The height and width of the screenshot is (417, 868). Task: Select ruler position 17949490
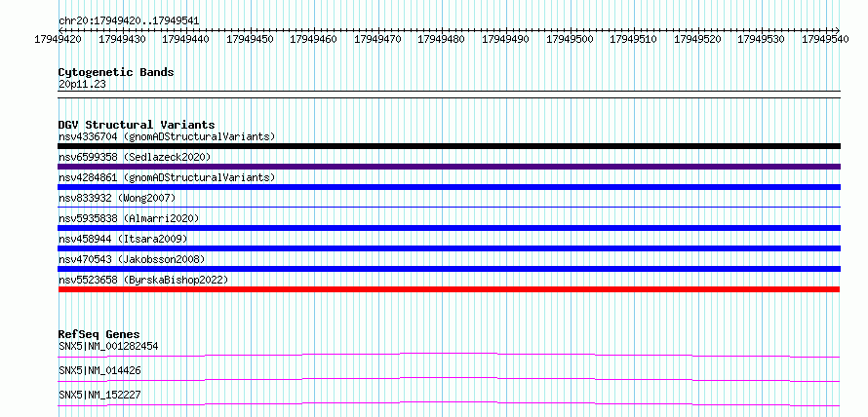pos(505,39)
